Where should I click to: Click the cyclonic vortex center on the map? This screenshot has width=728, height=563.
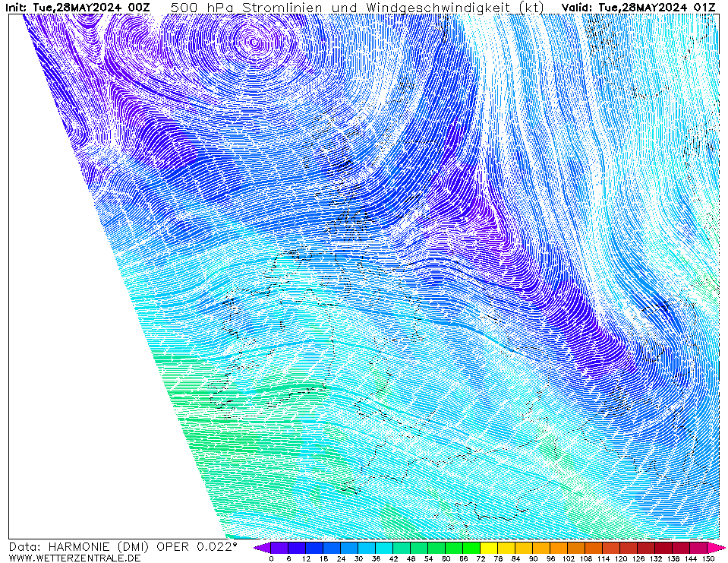(254, 43)
